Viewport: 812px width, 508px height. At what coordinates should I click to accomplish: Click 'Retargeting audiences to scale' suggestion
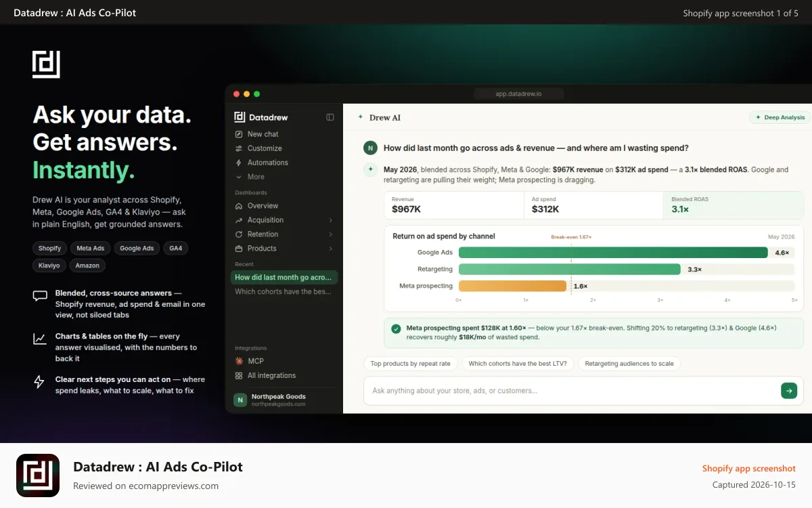pos(629,364)
